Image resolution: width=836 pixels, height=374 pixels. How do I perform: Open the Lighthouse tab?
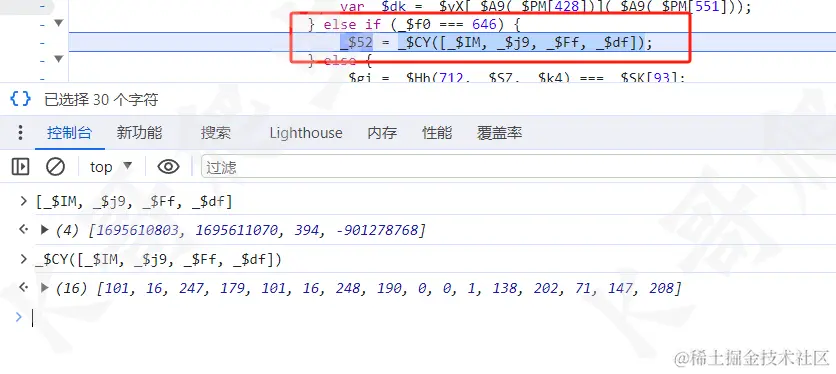(x=306, y=133)
